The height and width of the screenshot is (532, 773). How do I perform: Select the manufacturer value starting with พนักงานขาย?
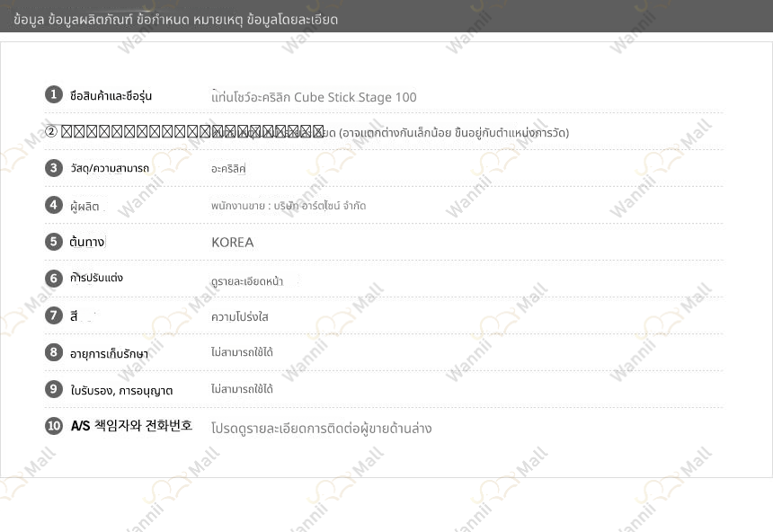(289, 206)
